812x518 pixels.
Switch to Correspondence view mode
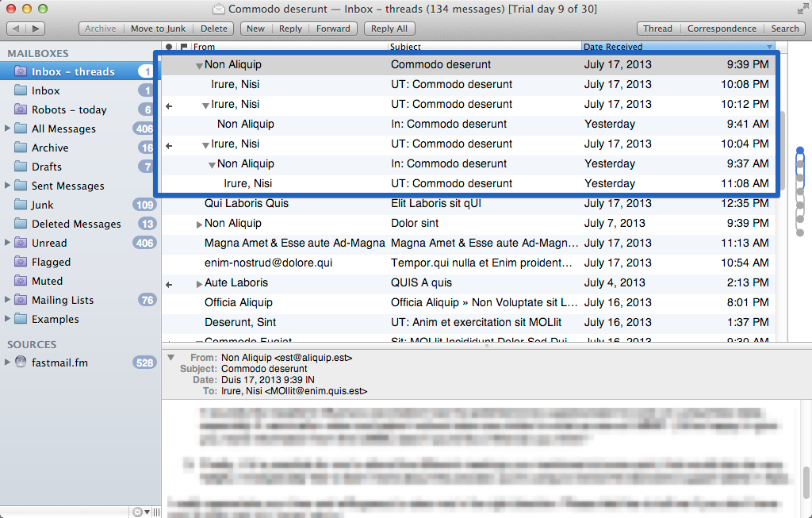(x=722, y=29)
